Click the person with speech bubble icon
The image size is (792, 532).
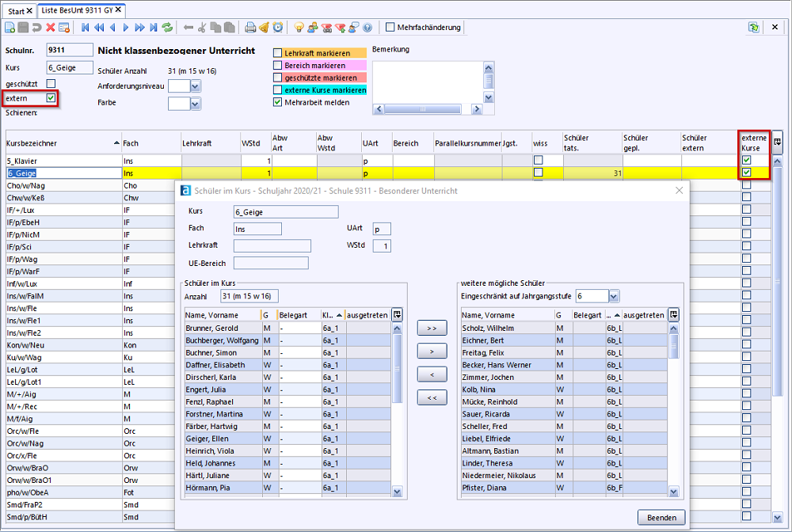point(354,27)
